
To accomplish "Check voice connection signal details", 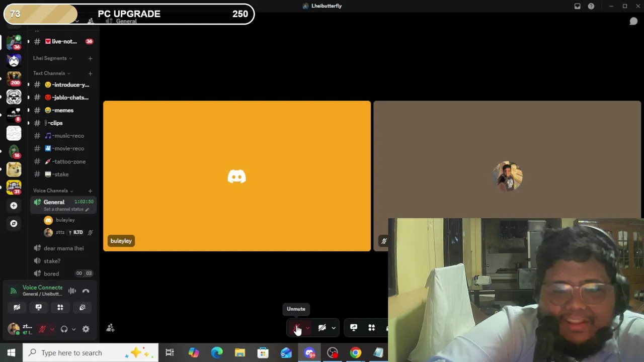I will 14,291.
